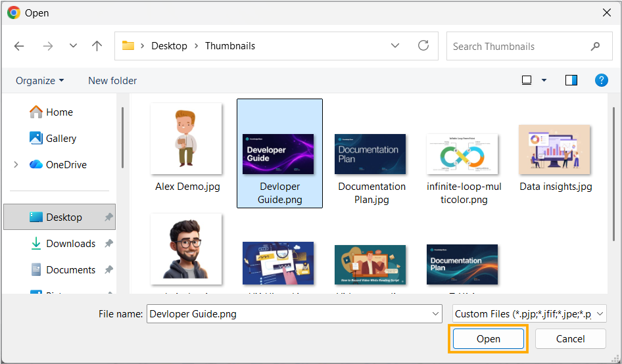The height and width of the screenshot is (364, 622).
Task: Click the file list vertical scrollbar
Action: coord(614,175)
